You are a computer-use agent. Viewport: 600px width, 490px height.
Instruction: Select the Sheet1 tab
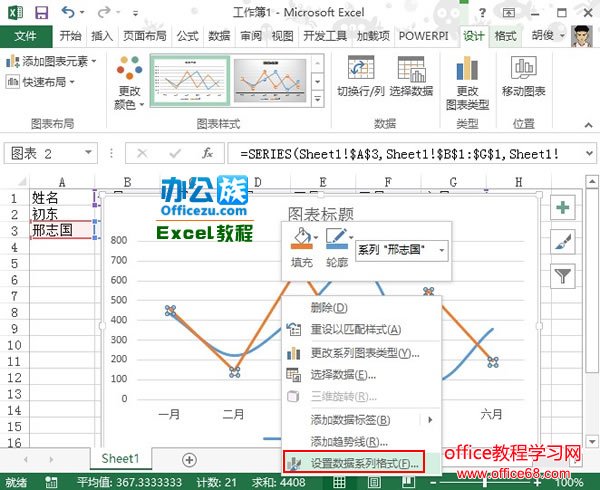pyautogui.click(x=120, y=458)
